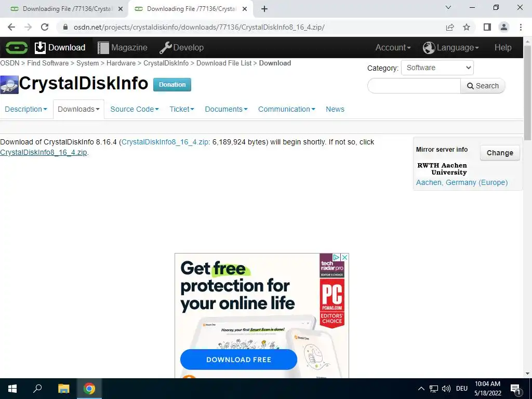The image size is (532, 399).
Task: Open the Download File List breadcrumb
Action: (224, 63)
